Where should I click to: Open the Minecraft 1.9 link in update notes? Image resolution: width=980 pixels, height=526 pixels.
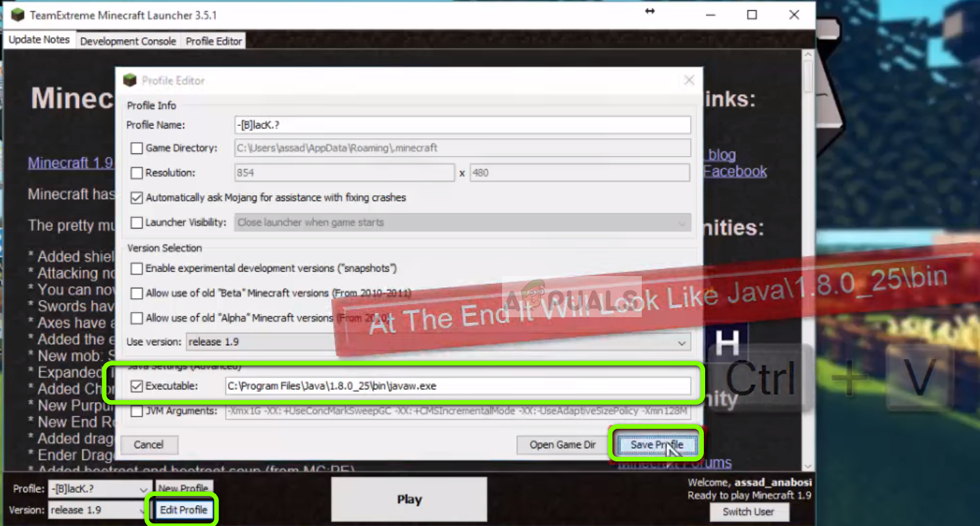pos(70,162)
